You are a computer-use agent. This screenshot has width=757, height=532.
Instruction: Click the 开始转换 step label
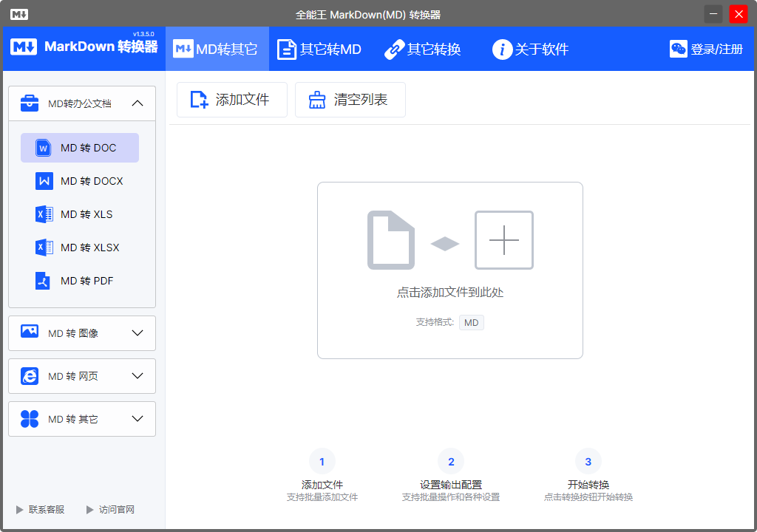[x=588, y=485]
